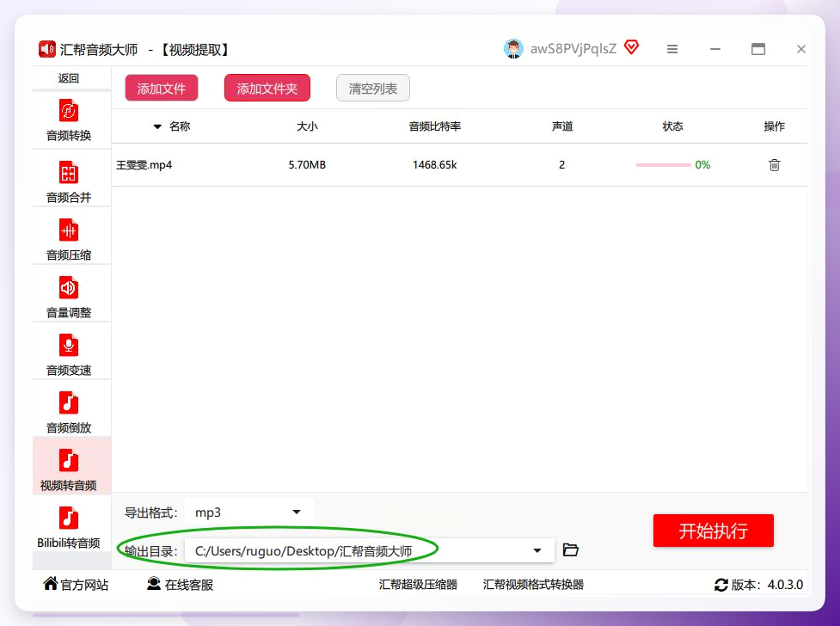This screenshot has width=840, height=626.
Task: Expand the 导出格式 mp3 dropdown
Action: (x=249, y=512)
